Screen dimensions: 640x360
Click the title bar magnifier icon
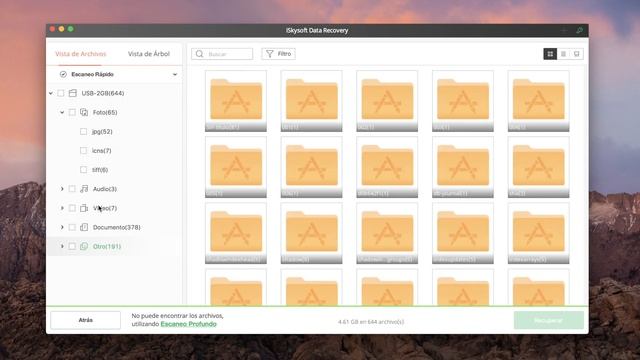[579, 30]
